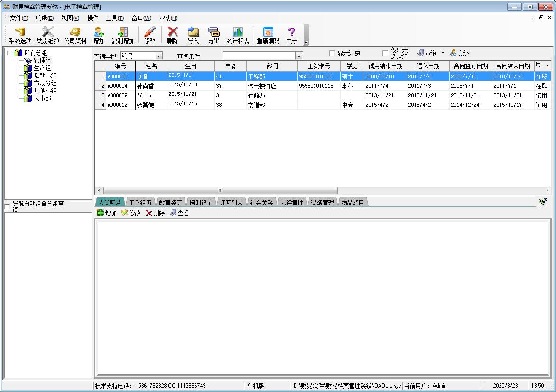556x392 pixels.
Task: Open the 文件 menu
Action: [x=19, y=18]
